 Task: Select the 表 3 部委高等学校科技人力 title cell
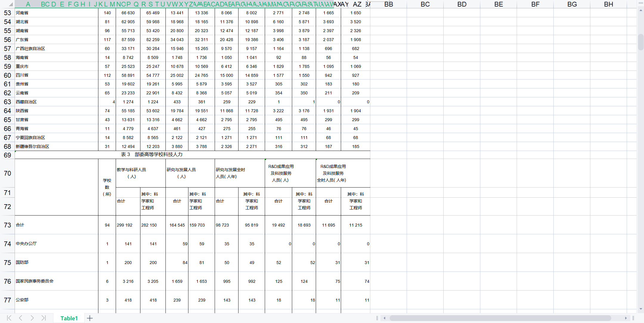pos(151,155)
